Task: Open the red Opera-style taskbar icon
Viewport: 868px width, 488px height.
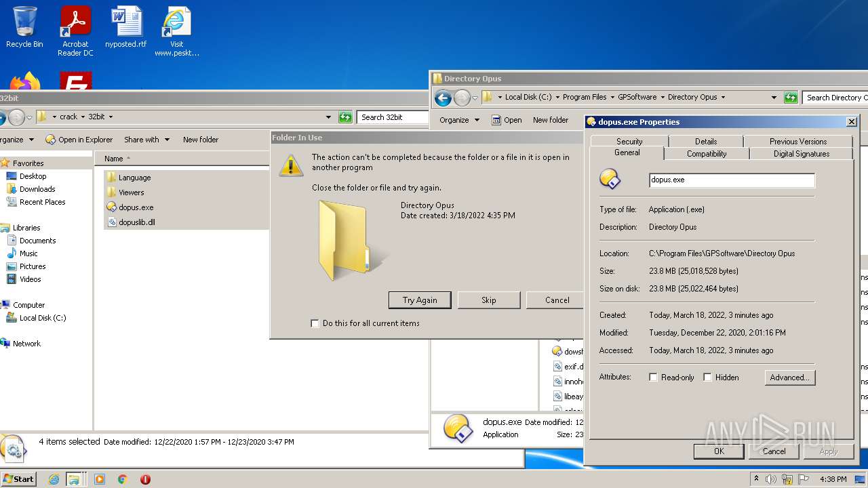Action: pos(145,479)
